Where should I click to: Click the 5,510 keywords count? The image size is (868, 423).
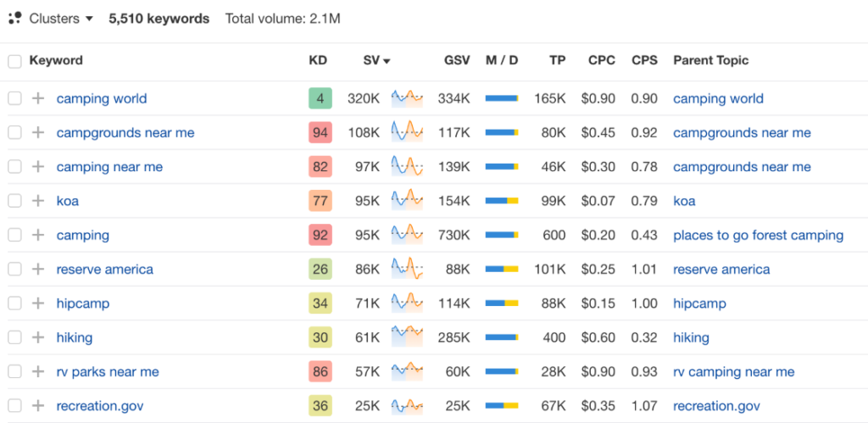coord(159,19)
